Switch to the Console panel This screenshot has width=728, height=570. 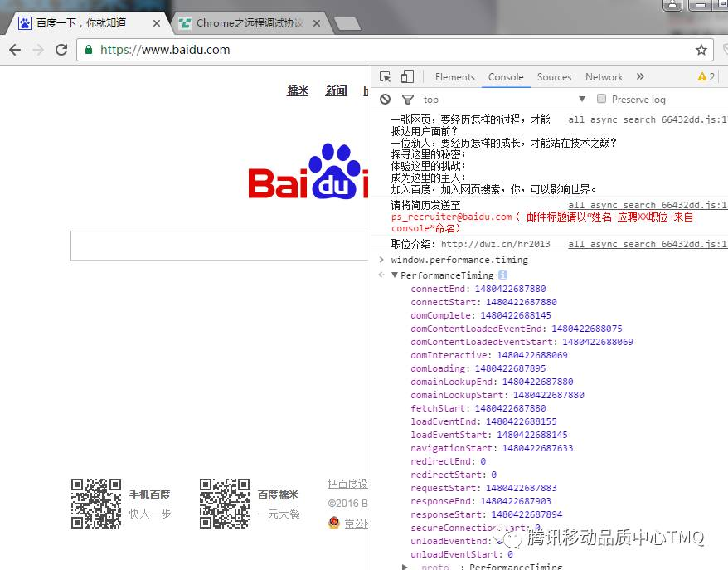pyautogui.click(x=506, y=77)
